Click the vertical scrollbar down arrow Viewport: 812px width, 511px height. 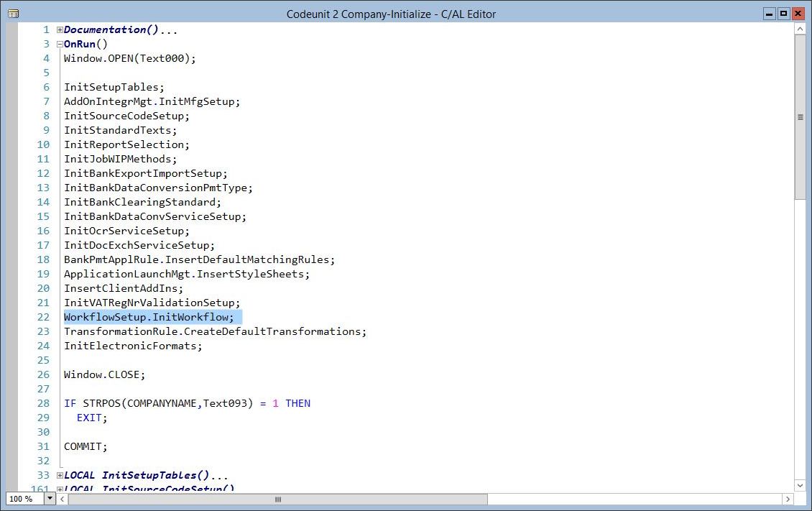(x=800, y=485)
